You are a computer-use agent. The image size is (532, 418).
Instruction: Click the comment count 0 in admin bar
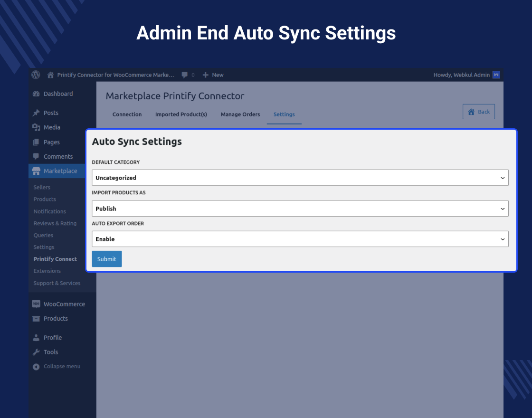193,75
